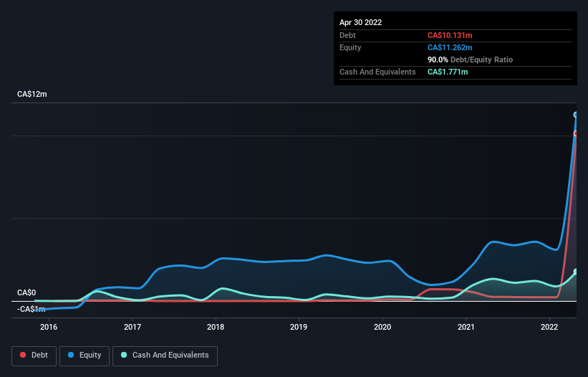Click the Debt row label in tooltip
This screenshot has height=377, width=588.
[347, 35]
